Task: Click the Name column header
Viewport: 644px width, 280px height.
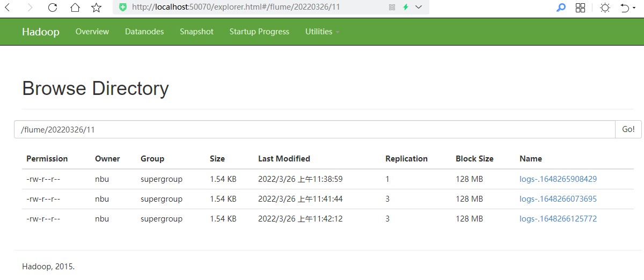Action: 531,159
